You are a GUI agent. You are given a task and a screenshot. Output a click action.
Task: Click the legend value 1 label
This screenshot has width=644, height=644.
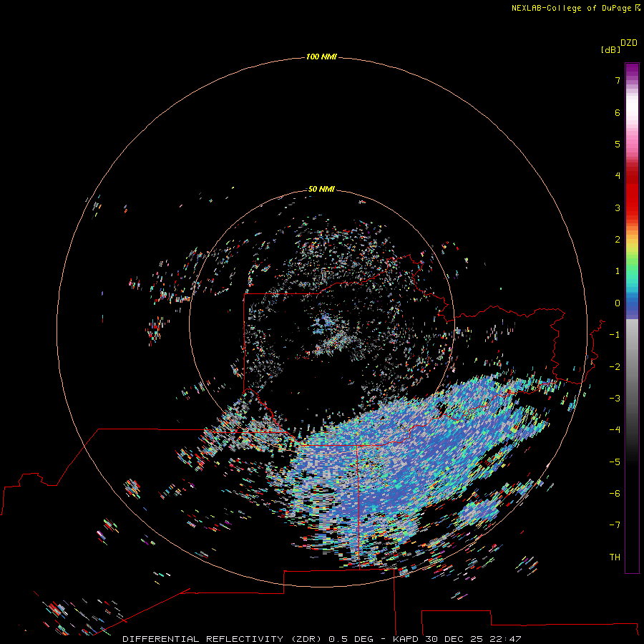point(618,271)
